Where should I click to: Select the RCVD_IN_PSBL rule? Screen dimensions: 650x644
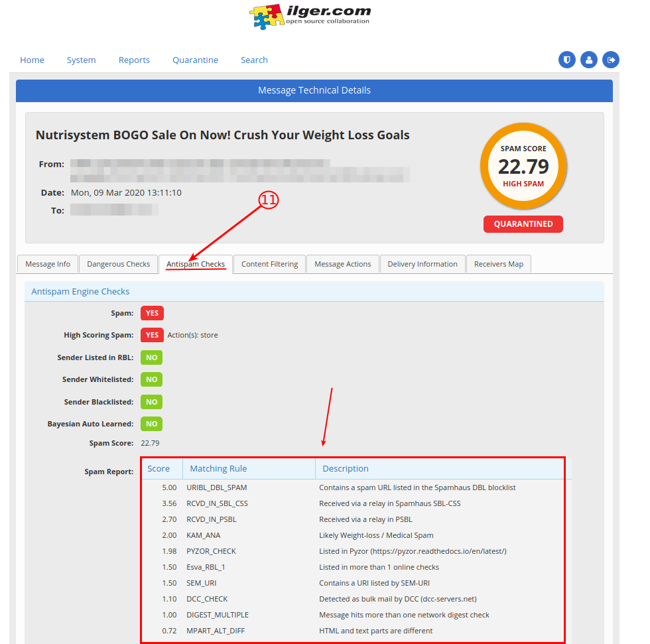click(x=212, y=520)
